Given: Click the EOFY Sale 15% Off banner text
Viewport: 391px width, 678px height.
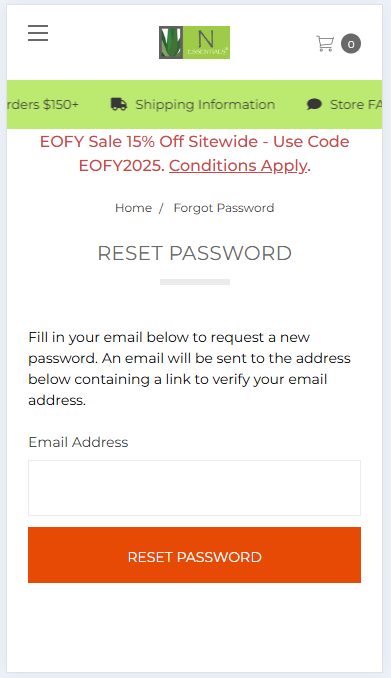Looking at the screenshot, I should [x=195, y=154].
